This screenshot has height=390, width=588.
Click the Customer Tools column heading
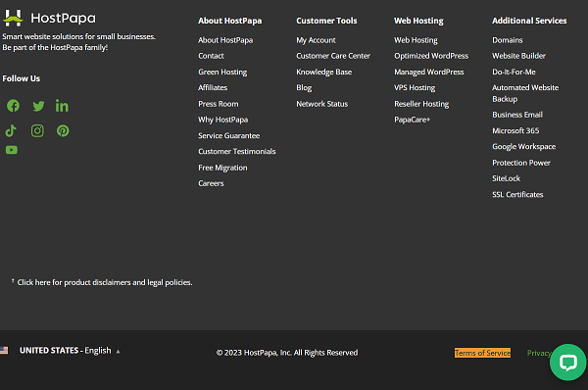click(326, 21)
